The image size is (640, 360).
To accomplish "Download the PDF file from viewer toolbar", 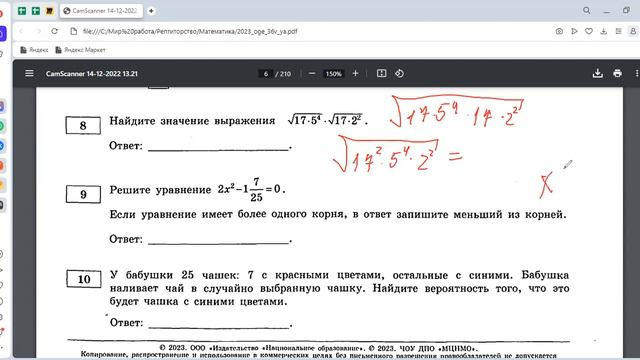I will click(x=598, y=73).
